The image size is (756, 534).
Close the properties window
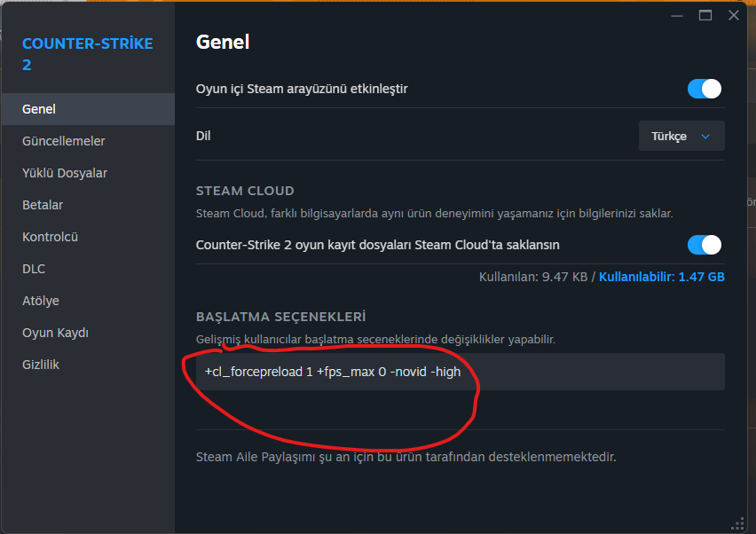733,15
